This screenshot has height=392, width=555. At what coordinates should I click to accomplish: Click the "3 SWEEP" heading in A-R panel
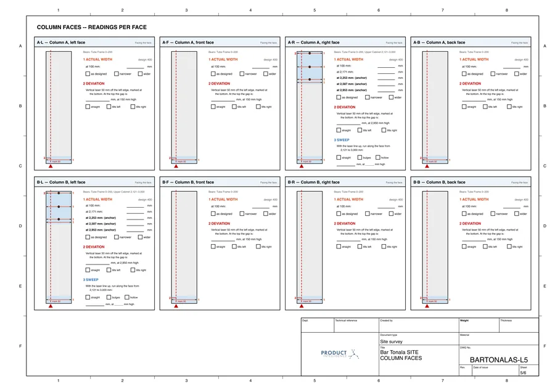342,140
